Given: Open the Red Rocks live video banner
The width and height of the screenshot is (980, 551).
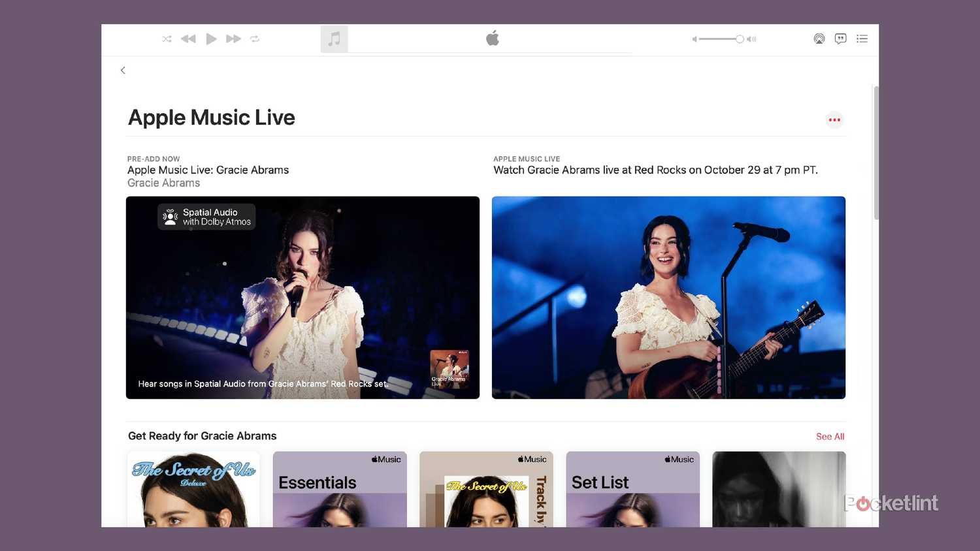Looking at the screenshot, I should point(668,298).
